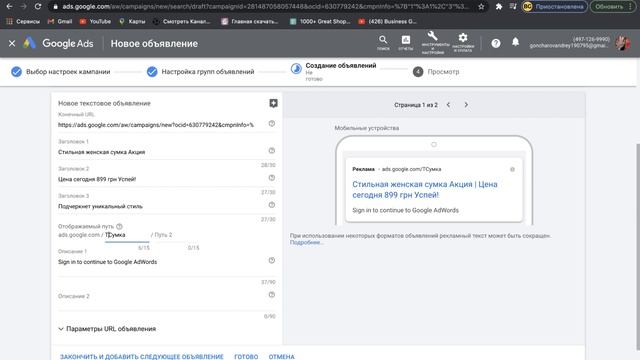Show help for Description 1
This screenshot has width=640, height=360.
tap(272, 260)
